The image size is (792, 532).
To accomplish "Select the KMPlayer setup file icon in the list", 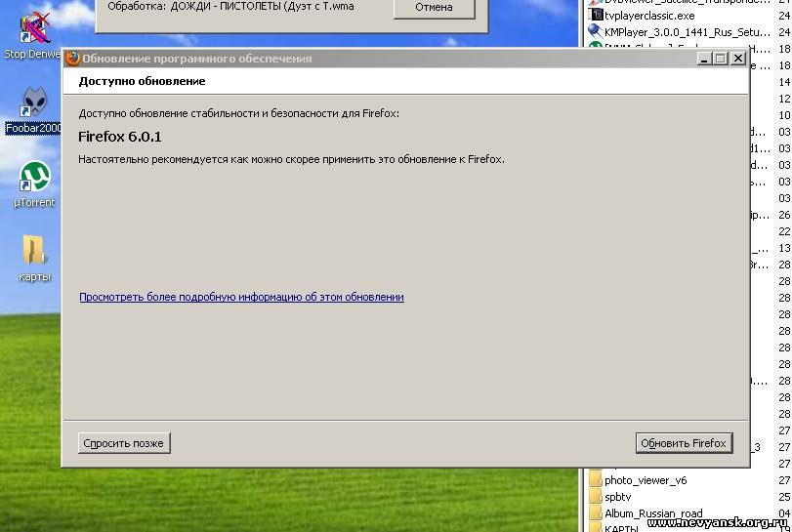I will click(596, 32).
